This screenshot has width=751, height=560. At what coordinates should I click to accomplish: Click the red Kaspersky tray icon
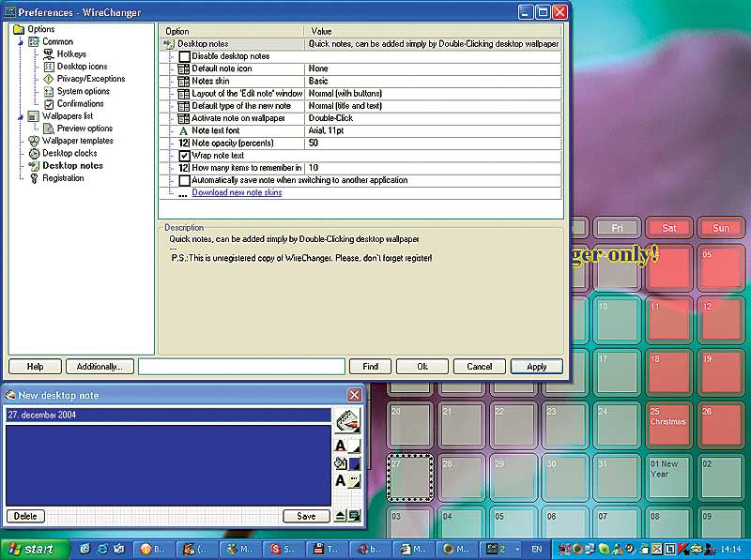pos(683,550)
